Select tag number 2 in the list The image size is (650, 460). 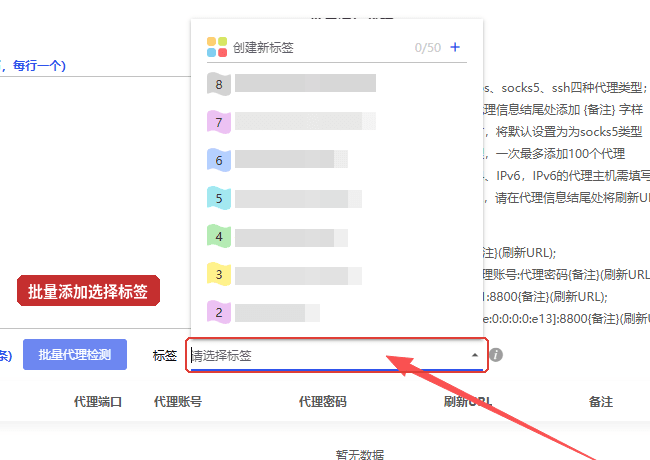pos(337,312)
